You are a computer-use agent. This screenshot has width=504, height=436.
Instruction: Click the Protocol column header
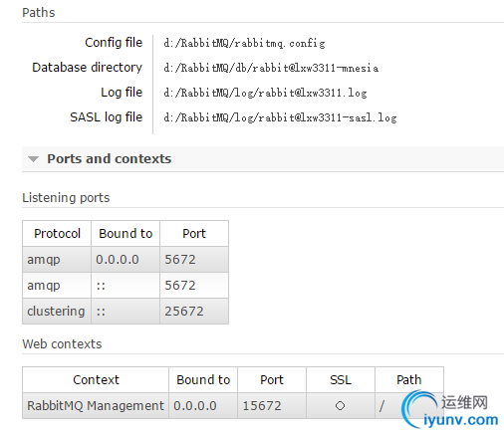click(57, 234)
